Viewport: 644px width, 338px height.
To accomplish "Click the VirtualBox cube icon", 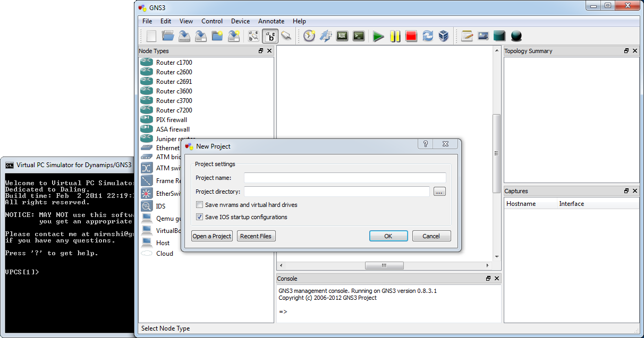I will click(444, 36).
